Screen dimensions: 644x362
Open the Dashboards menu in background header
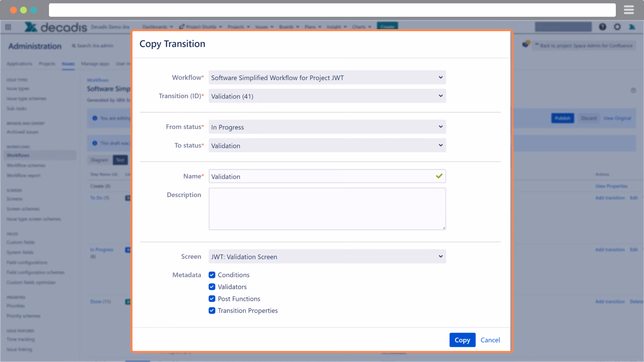(157, 27)
